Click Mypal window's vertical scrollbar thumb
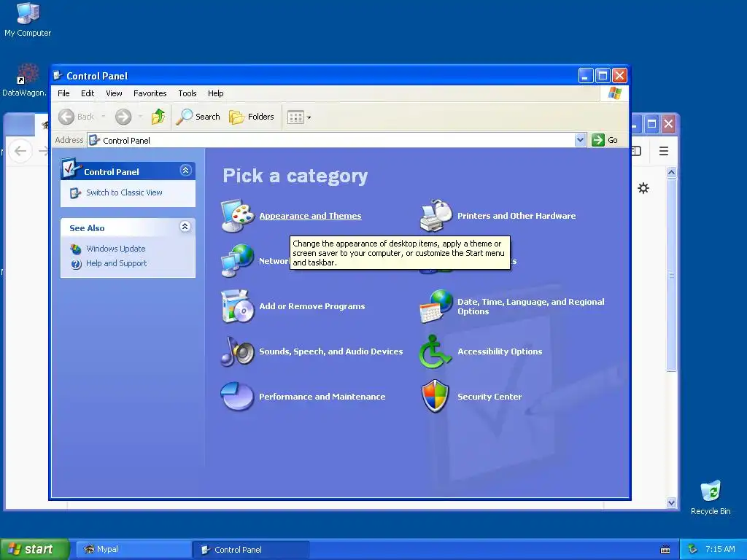This screenshot has width=747, height=560. click(x=671, y=275)
